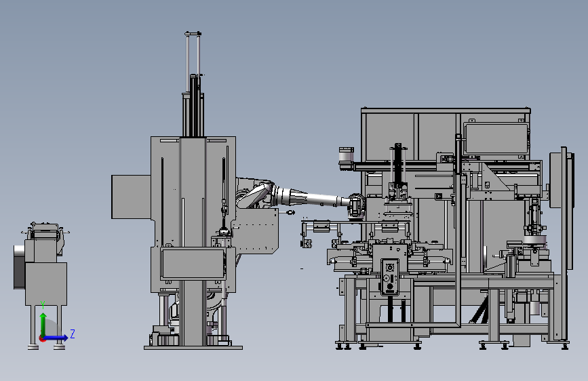Select the dark motor on the small left machine

pyautogui.click(x=19, y=267)
